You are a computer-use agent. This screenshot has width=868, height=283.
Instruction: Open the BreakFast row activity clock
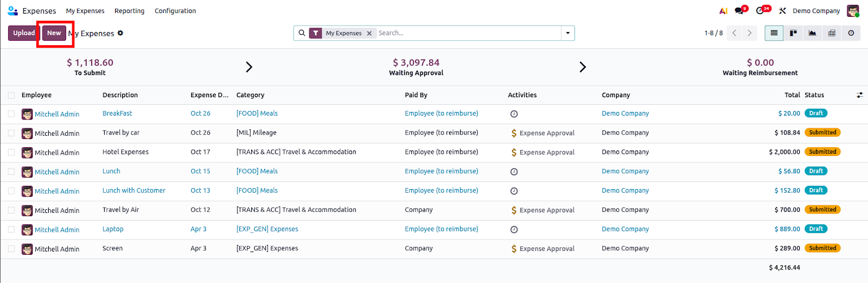pos(514,114)
